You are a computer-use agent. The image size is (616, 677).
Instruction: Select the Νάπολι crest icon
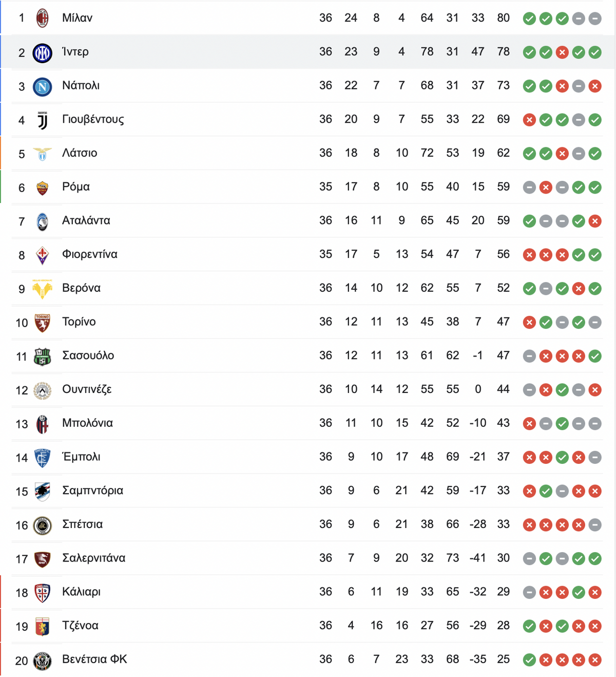tap(43, 86)
